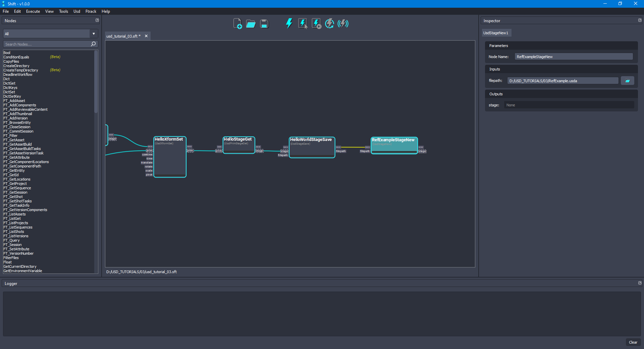Execute the entire node graph
This screenshot has width=644, height=349.
click(x=289, y=23)
